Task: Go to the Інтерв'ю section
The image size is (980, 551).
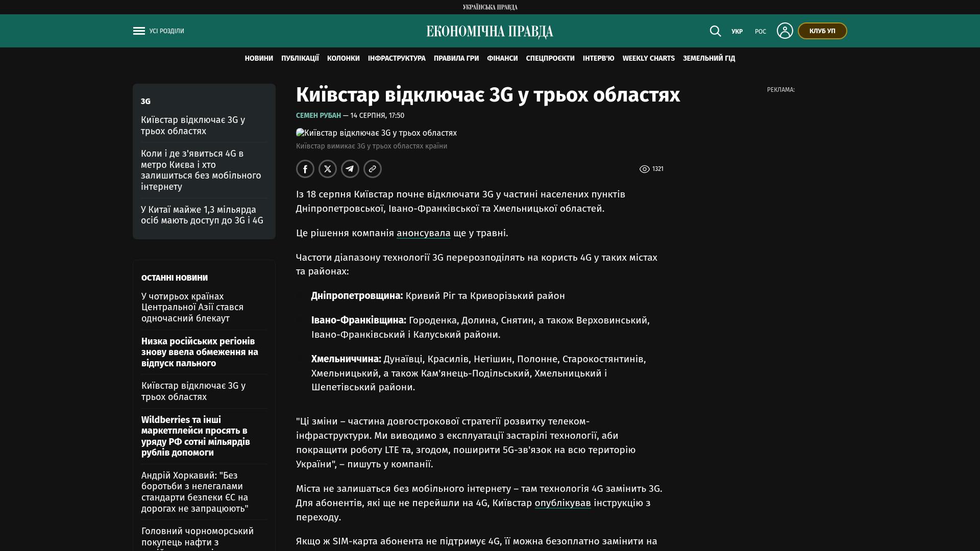Action: (599, 59)
